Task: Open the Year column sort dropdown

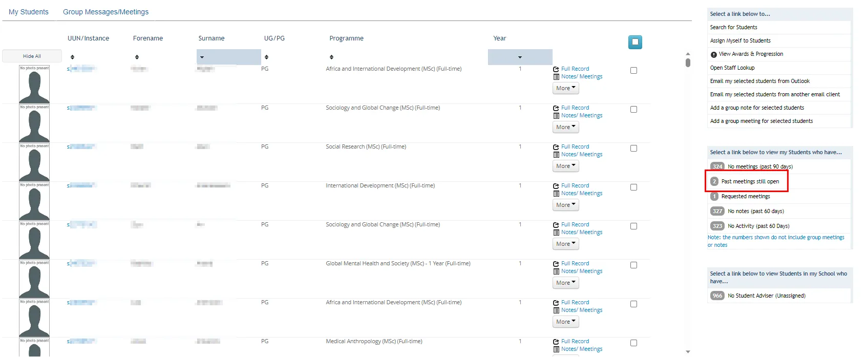Action: tap(520, 57)
